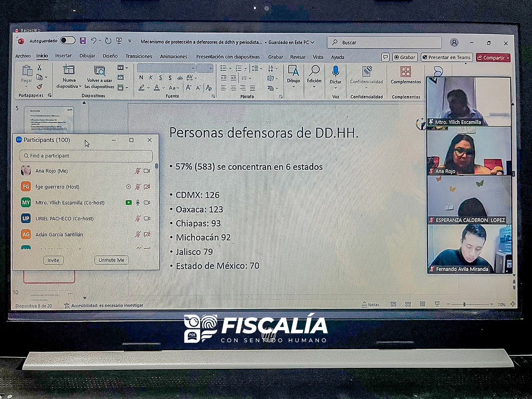Click the Copy icon in Portapapeles
The height and width of the screenshot is (399, 532).
tap(39, 77)
